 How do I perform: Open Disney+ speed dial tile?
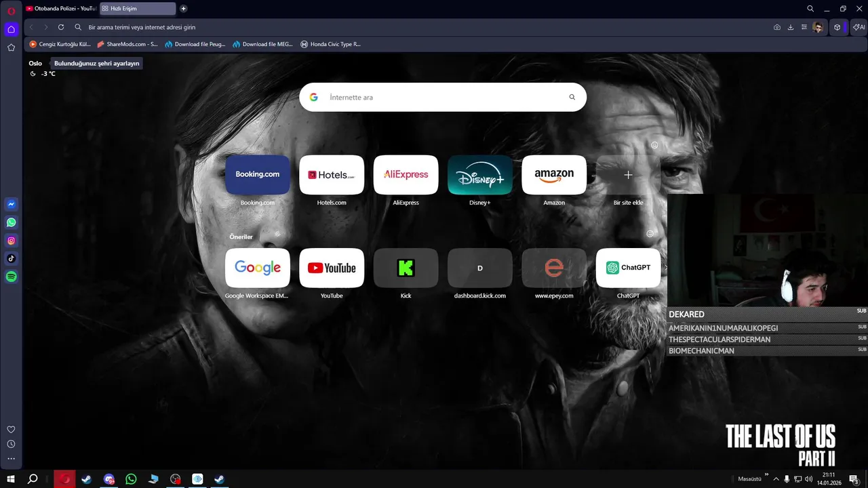point(480,175)
